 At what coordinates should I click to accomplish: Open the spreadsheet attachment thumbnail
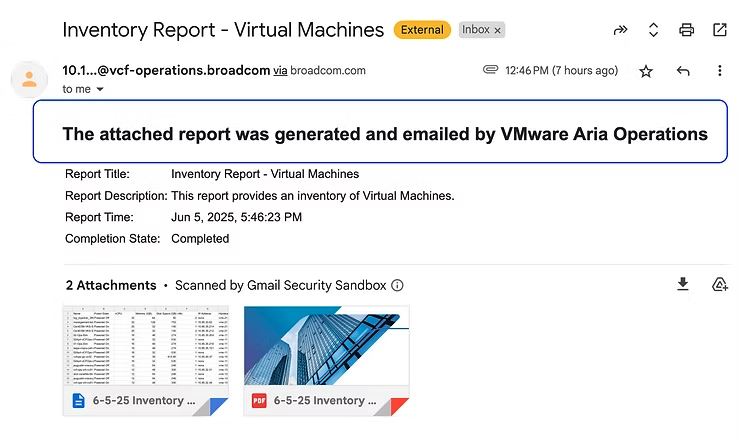tap(146, 345)
